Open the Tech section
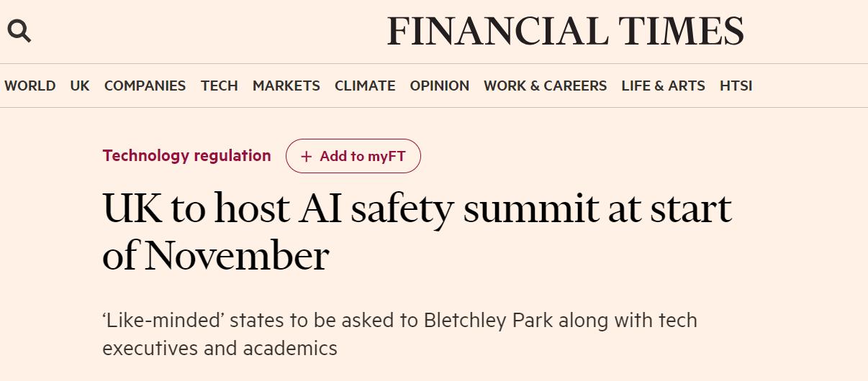This screenshot has width=868, height=381. (x=219, y=86)
